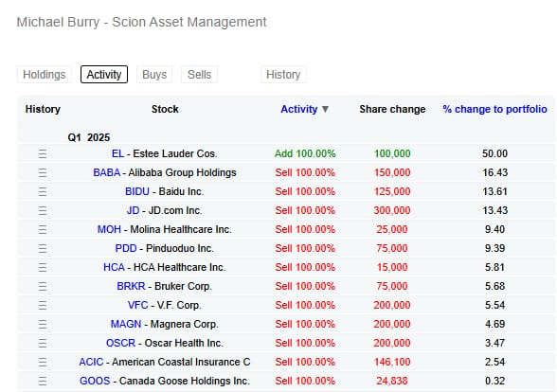
Task: Switch to the Buys tab
Action: coord(154,75)
